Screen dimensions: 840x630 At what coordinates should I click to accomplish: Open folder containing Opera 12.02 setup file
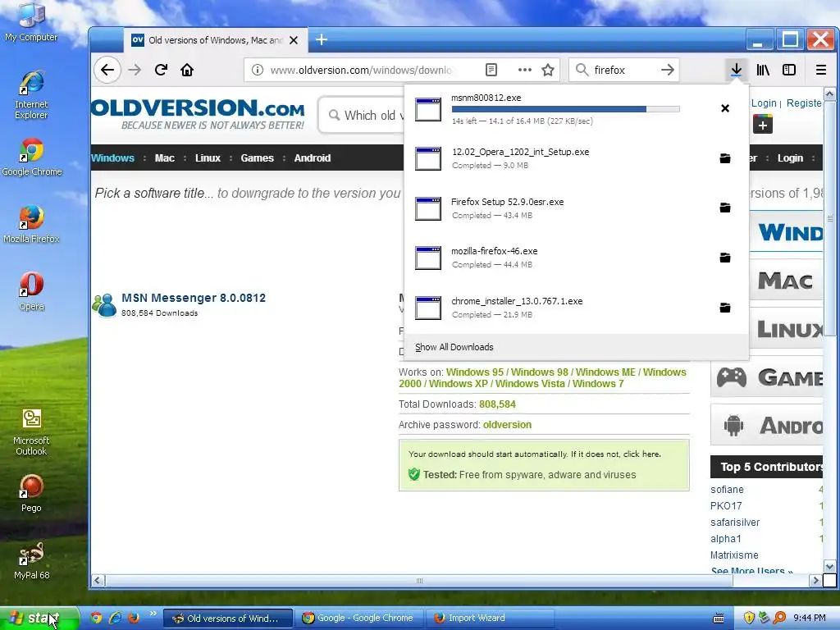click(725, 158)
